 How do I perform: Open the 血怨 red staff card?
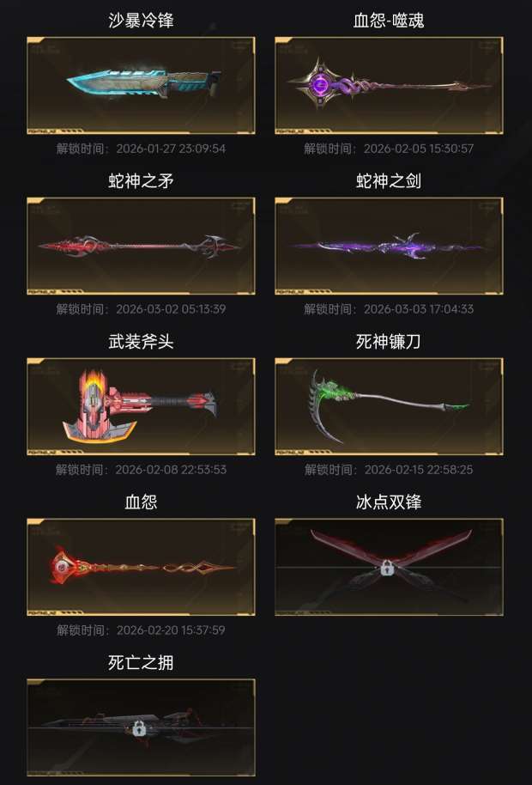point(141,567)
